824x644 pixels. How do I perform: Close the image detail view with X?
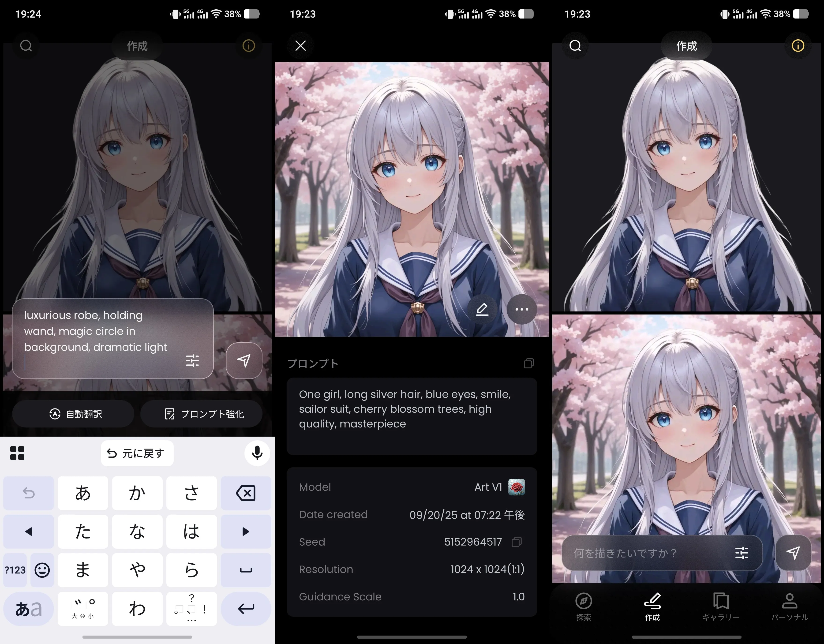click(x=300, y=46)
